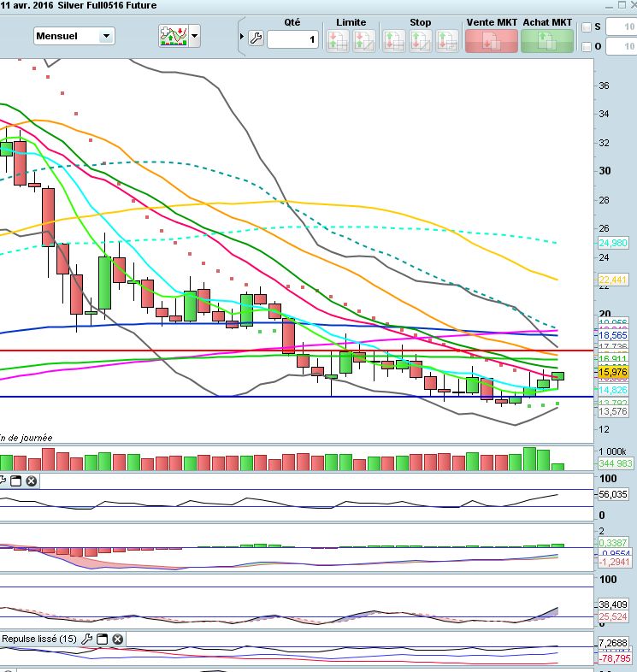Click the S value field showing 10
This screenshot has width=637, height=672.
pos(621,27)
